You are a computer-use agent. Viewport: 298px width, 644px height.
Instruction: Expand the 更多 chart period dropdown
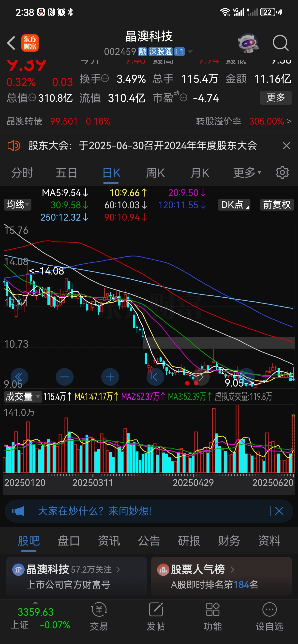[x=247, y=173]
